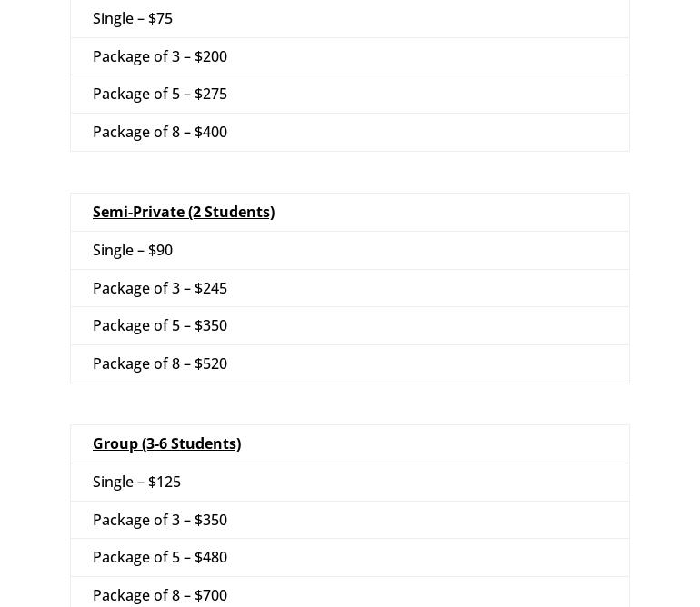Click the $400 price amount
700x607 pixels.
(211, 132)
